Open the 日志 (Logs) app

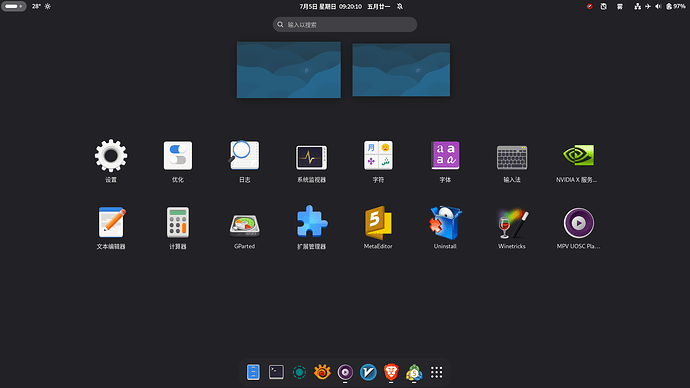pos(245,156)
